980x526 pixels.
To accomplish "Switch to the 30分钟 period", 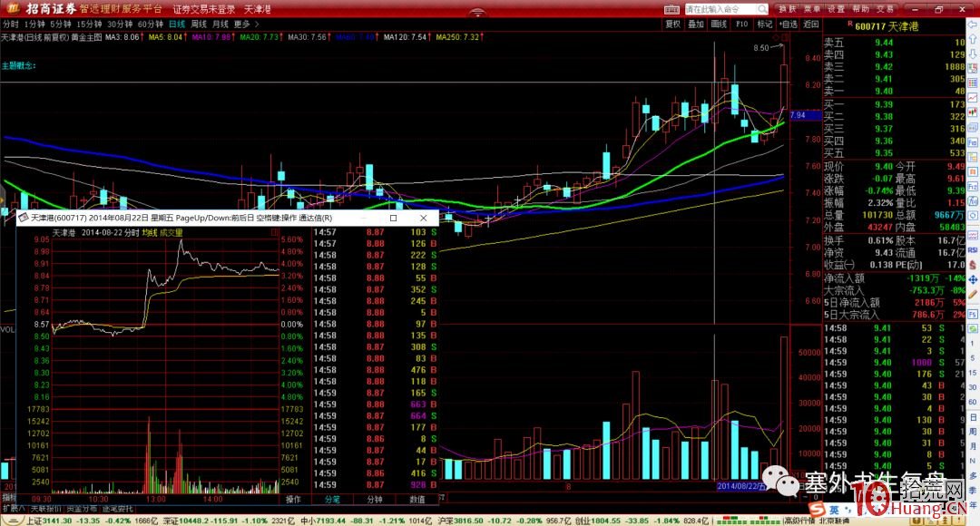I will [120, 24].
